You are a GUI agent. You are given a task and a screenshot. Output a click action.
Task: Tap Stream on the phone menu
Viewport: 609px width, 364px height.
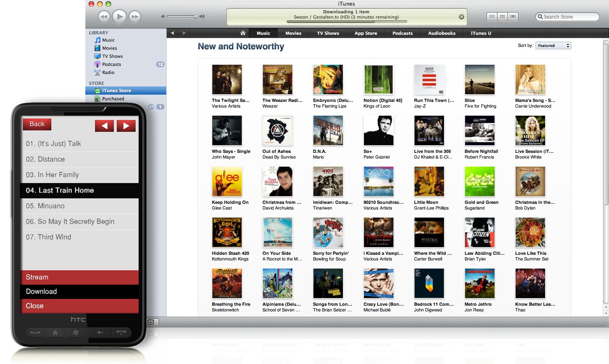click(79, 277)
